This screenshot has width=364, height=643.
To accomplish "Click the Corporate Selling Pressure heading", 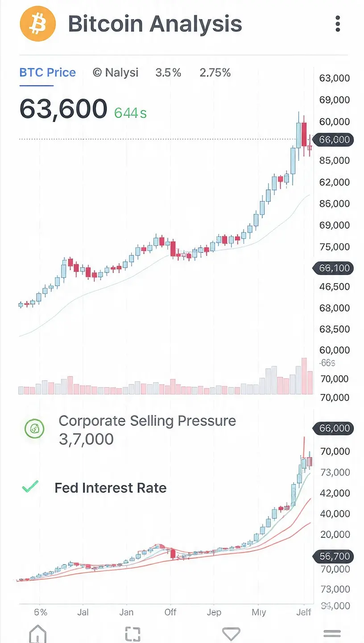I will click(x=148, y=421).
